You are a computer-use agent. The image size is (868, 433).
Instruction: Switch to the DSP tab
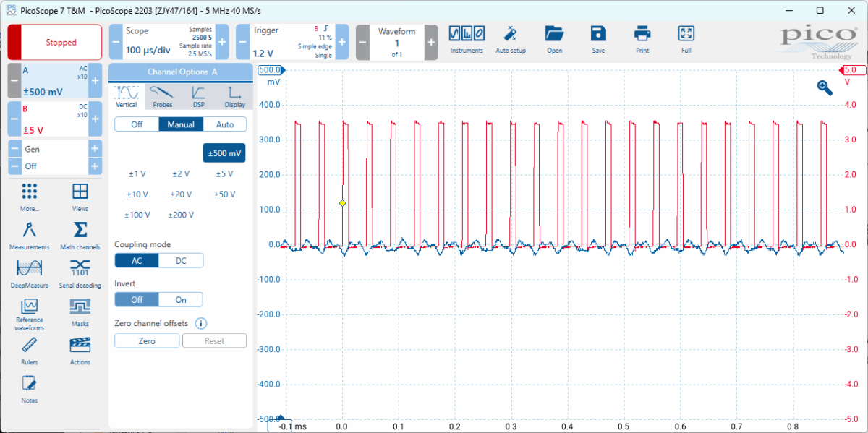coord(198,96)
